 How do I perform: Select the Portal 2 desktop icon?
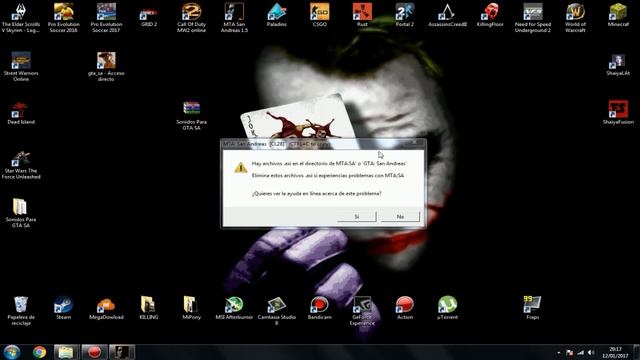click(x=405, y=16)
